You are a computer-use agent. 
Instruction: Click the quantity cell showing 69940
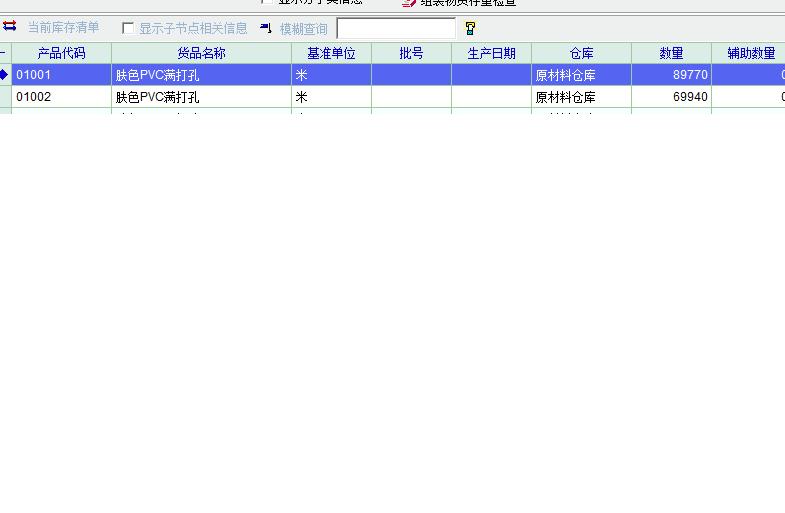[671, 97]
